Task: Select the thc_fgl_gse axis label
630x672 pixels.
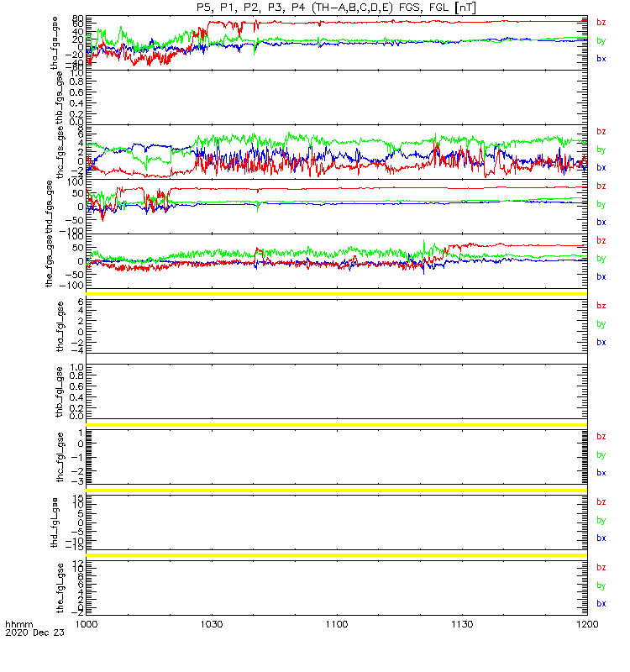Action: click(60, 457)
